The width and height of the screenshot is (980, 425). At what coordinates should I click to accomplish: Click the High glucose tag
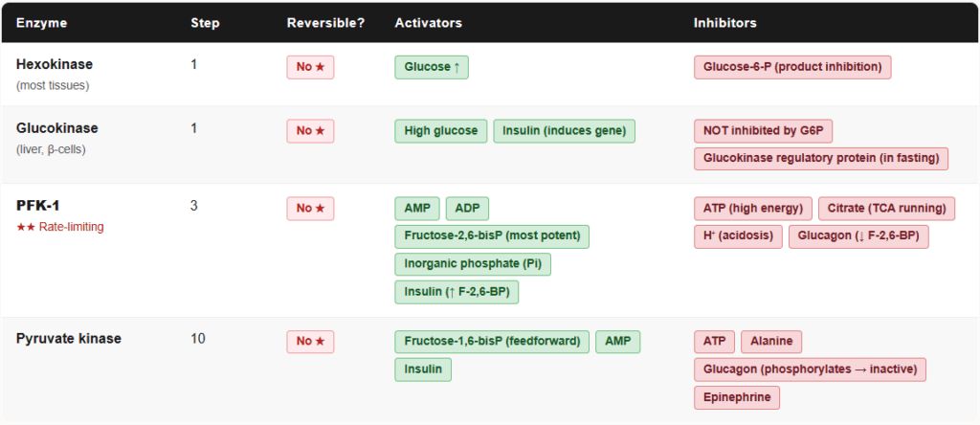440,131
